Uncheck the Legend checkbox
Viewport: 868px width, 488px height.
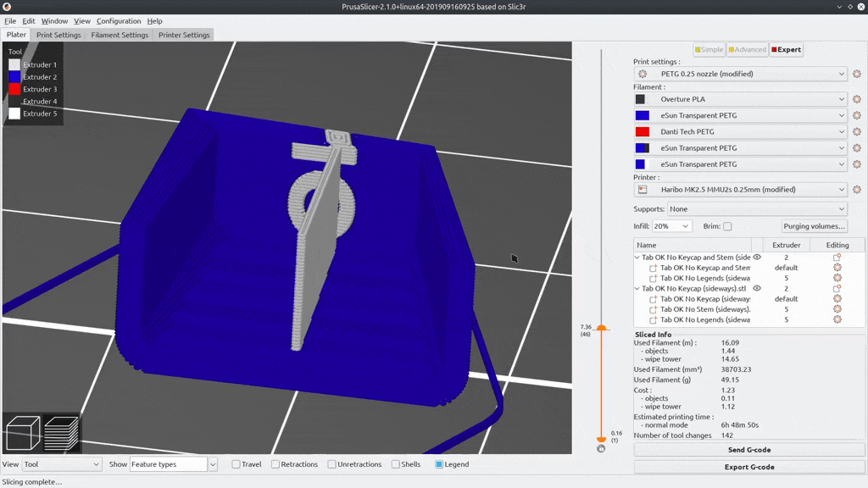[439, 464]
